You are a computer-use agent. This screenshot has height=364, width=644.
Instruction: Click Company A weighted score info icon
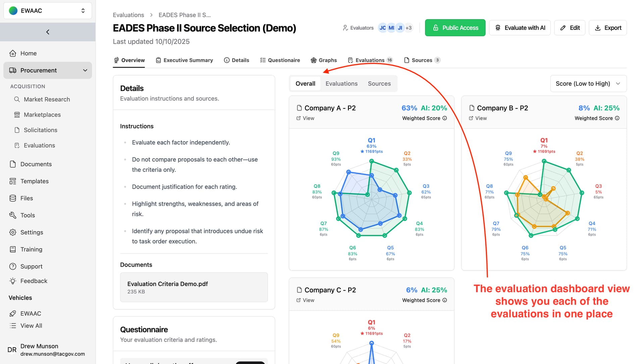coord(445,118)
